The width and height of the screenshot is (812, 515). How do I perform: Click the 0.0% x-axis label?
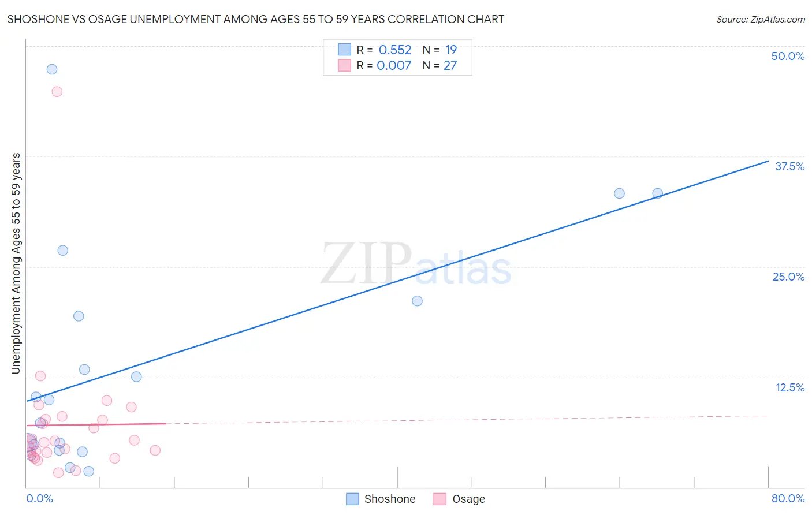click(39, 498)
